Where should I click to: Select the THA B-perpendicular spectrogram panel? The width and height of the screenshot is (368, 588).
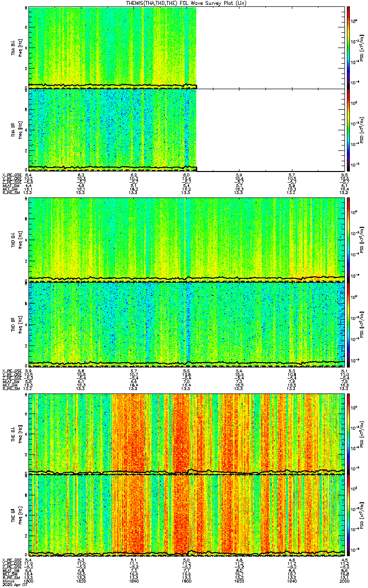click(186, 48)
